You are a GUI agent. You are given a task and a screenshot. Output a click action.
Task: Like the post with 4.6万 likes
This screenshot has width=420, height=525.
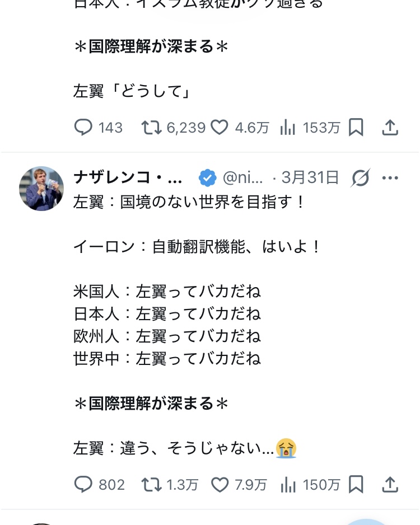point(220,128)
